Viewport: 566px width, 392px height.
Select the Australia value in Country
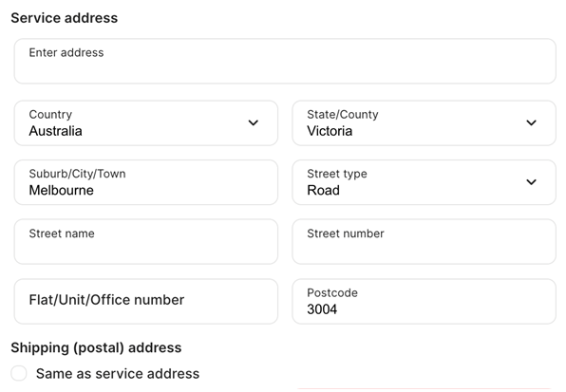pos(56,131)
